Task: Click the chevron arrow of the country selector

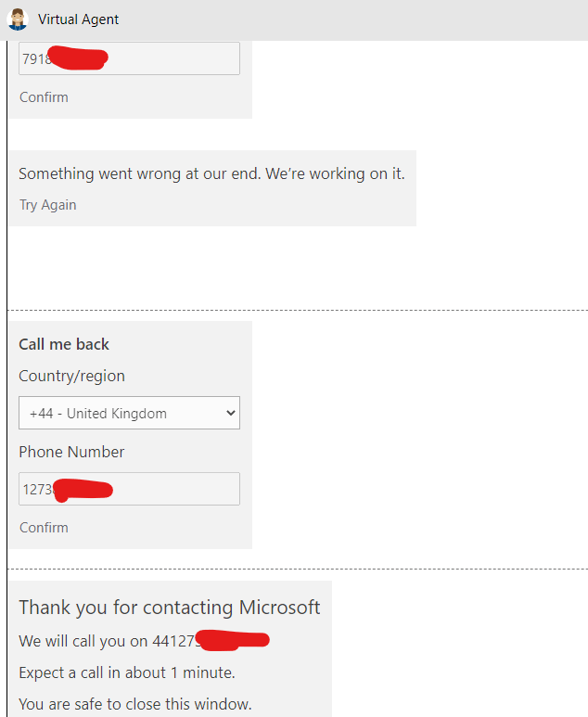Action: pos(230,413)
